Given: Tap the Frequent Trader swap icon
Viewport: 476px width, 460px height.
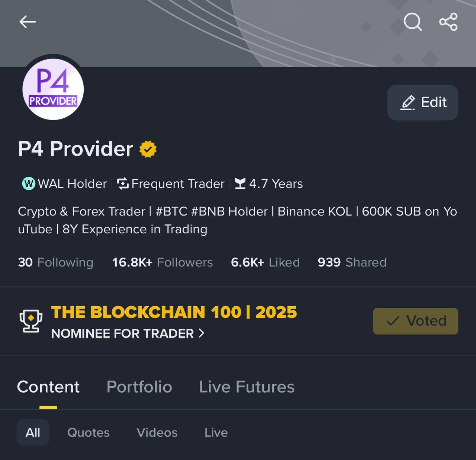Looking at the screenshot, I should click(x=122, y=183).
